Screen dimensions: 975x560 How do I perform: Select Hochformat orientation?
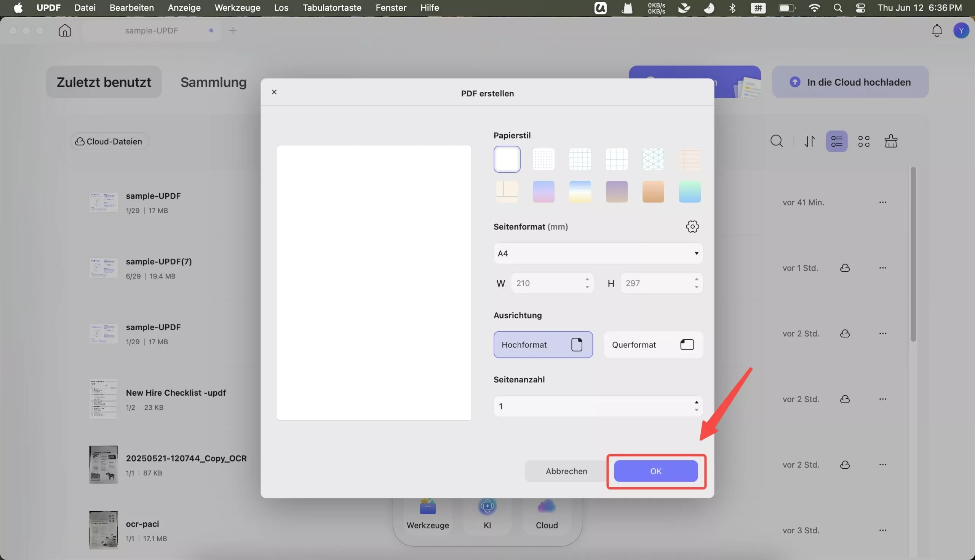(543, 345)
